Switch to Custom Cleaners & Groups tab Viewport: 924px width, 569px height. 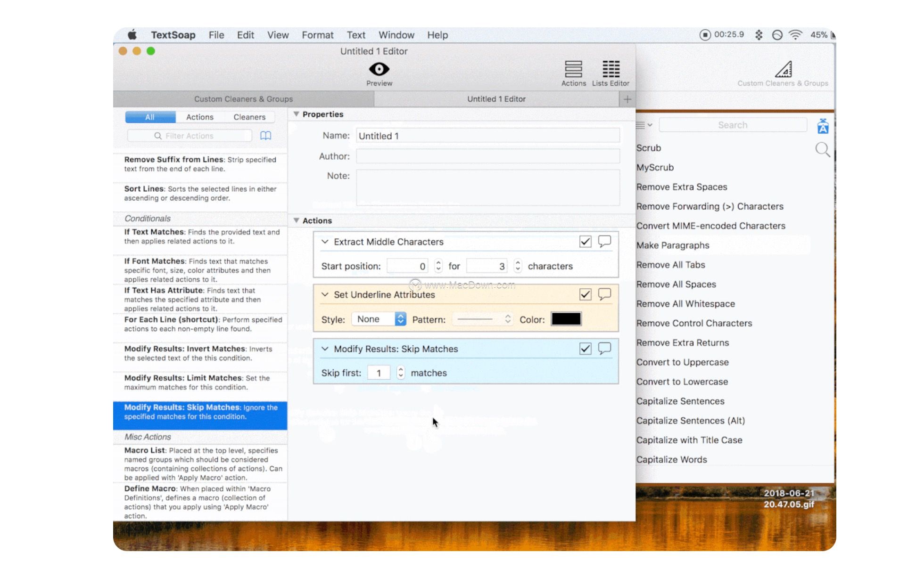pos(243,99)
